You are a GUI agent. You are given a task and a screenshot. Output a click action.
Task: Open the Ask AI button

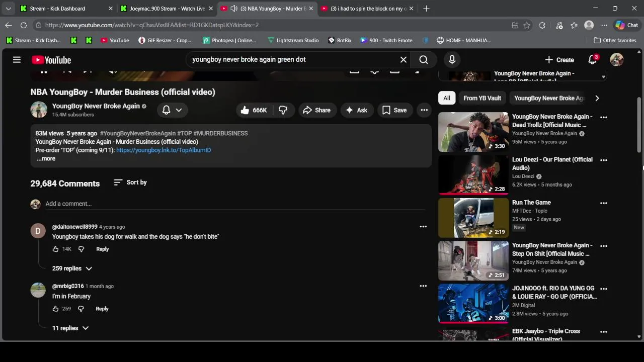pyautogui.click(x=356, y=110)
